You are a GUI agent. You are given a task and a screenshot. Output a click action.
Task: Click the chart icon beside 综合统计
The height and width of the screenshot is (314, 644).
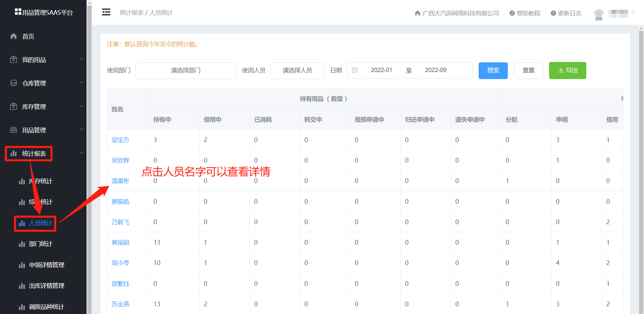click(x=22, y=202)
